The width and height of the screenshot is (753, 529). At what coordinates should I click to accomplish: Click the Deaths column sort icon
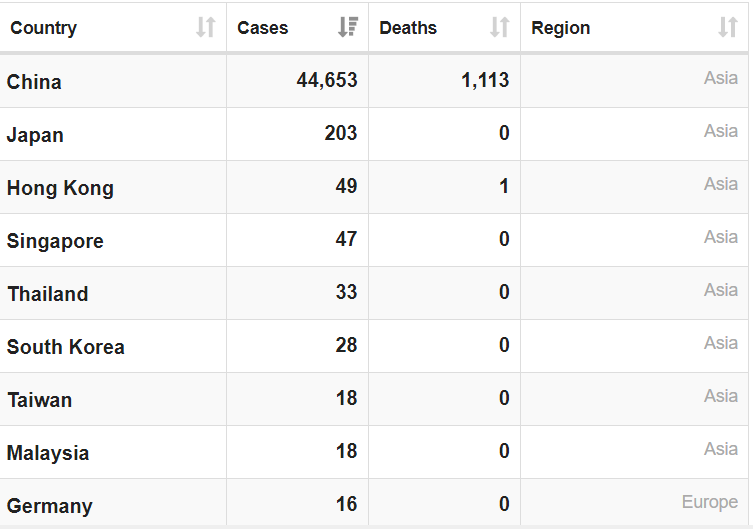[x=499, y=28]
